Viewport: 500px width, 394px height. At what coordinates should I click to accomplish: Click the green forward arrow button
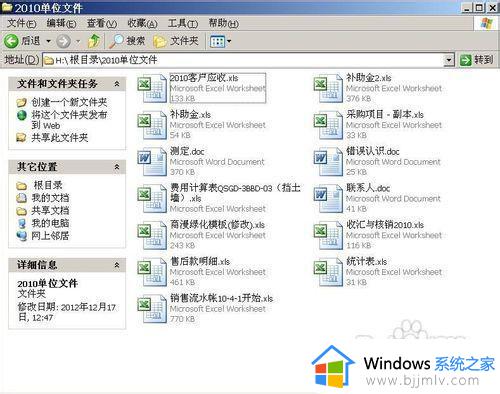click(63, 41)
